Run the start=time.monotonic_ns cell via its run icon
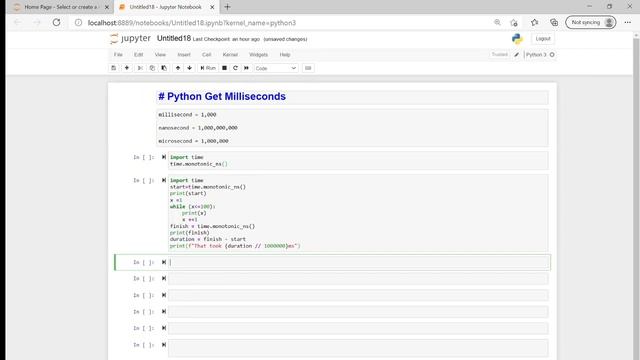Screen dimensions: 640x360 click(164, 180)
